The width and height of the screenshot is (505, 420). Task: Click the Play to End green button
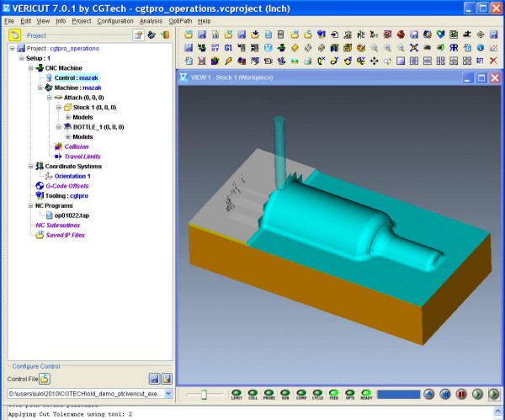(494, 394)
